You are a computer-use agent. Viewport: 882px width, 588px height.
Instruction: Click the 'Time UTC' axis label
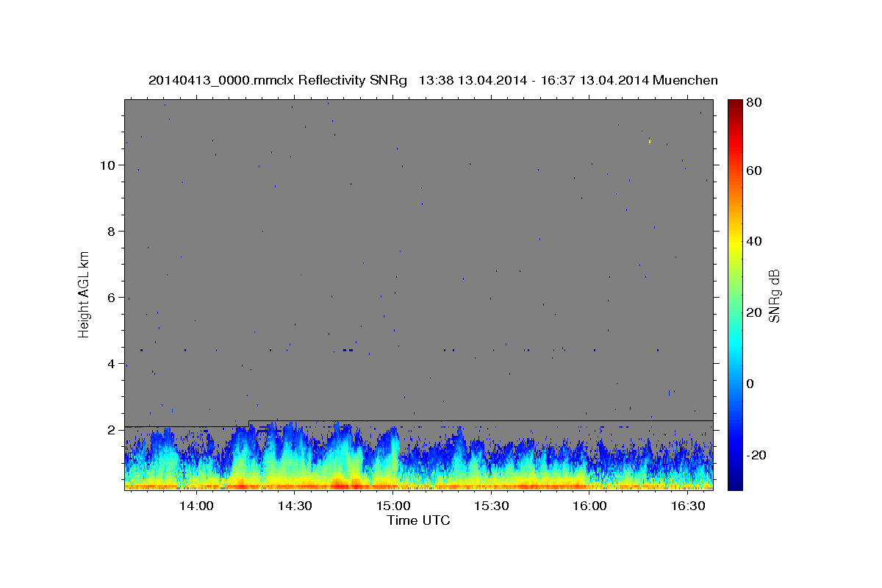click(x=418, y=520)
